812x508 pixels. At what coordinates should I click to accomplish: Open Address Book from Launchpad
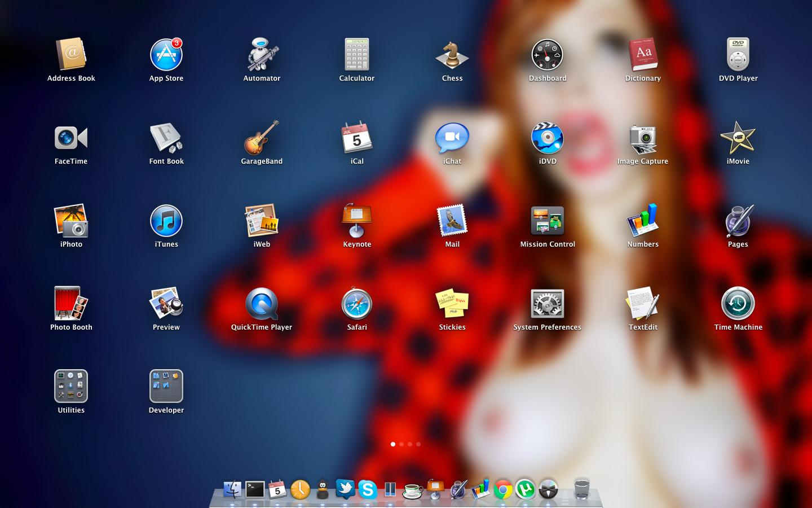tap(71, 54)
